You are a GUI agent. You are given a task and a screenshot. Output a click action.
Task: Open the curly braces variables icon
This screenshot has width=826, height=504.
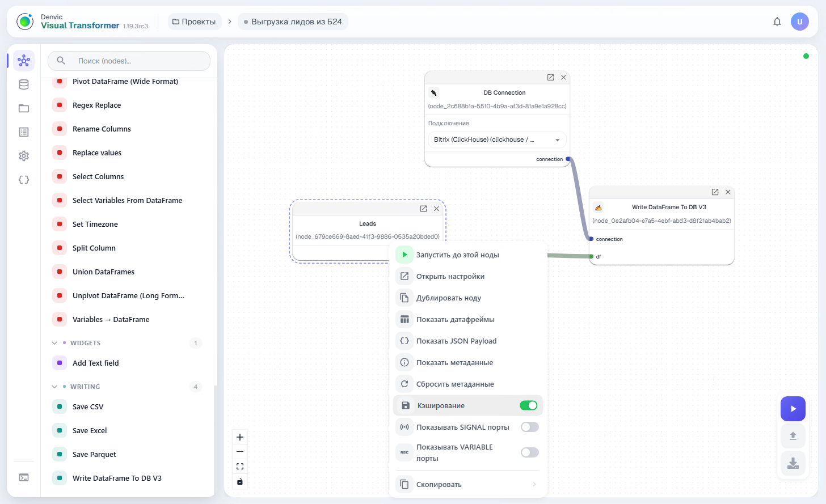point(24,180)
